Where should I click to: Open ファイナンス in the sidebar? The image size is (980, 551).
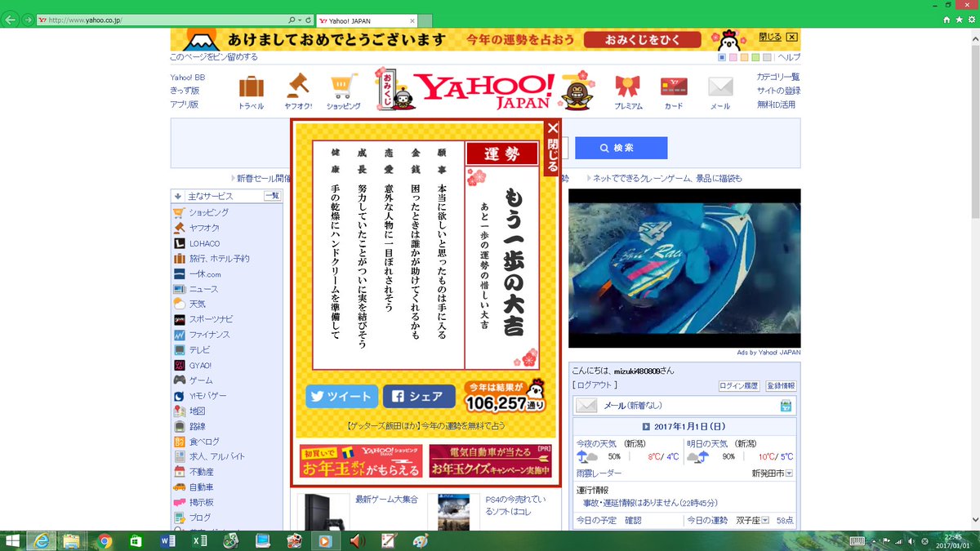click(x=210, y=335)
